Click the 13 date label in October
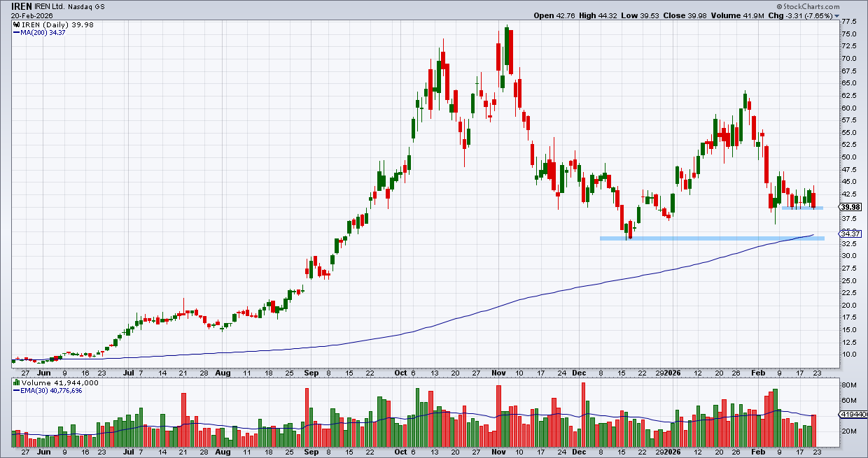The image size is (868, 458). click(435, 373)
